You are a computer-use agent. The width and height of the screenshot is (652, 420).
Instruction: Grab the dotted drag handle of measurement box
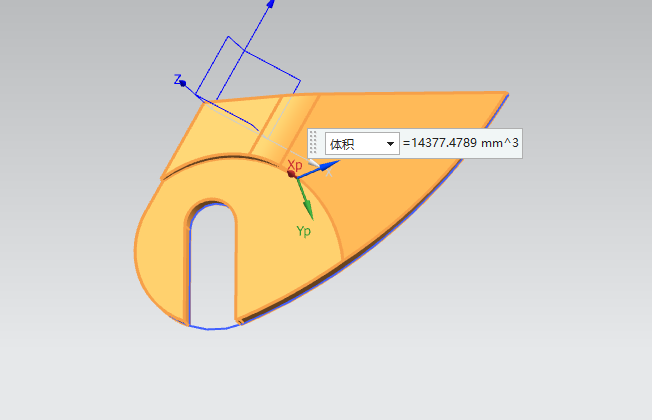point(314,144)
